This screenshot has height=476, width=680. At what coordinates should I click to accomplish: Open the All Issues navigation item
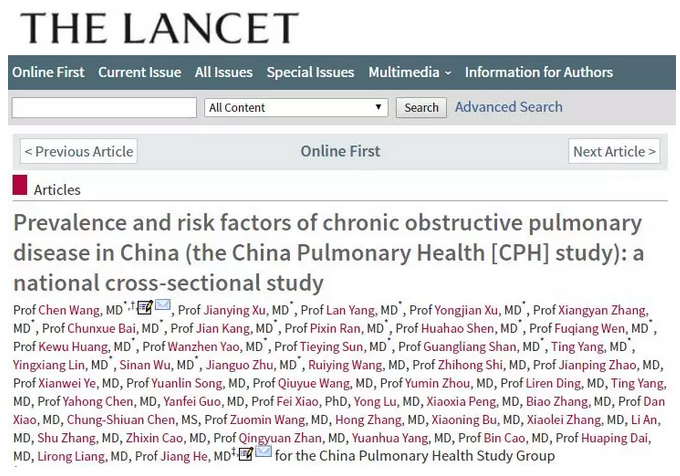(x=224, y=72)
